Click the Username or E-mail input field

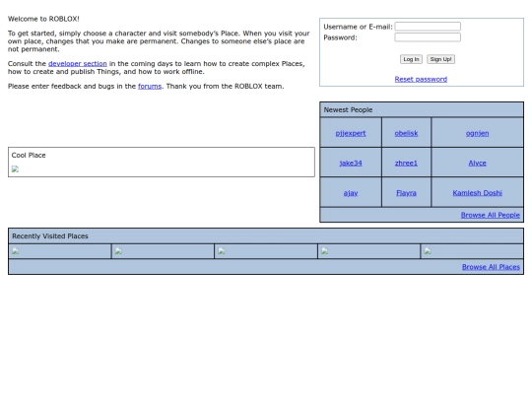click(428, 27)
